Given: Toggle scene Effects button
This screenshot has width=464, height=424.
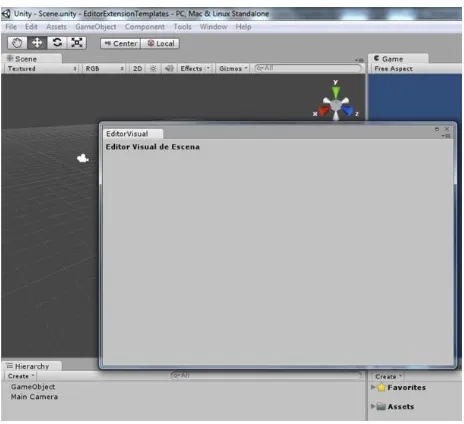Looking at the screenshot, I should pos(191,69).
